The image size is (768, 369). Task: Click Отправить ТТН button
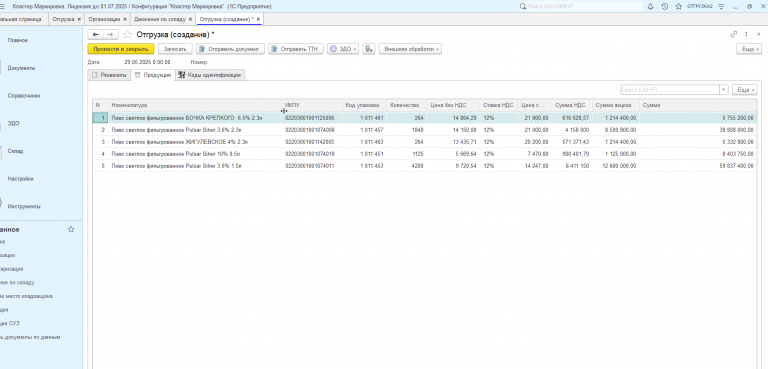(x=296, y=49)
